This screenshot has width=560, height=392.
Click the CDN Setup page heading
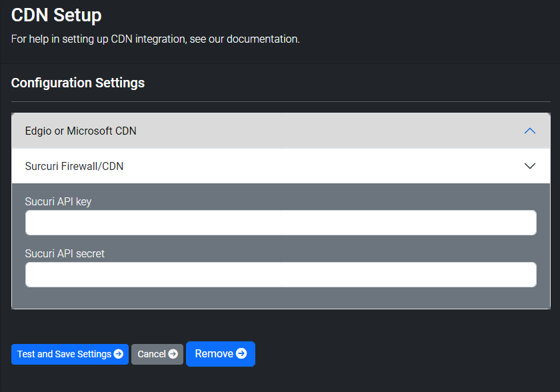point(57,15)
